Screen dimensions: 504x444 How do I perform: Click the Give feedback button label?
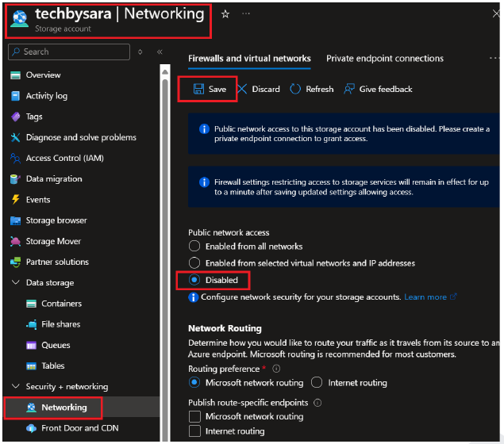point(386,89)
